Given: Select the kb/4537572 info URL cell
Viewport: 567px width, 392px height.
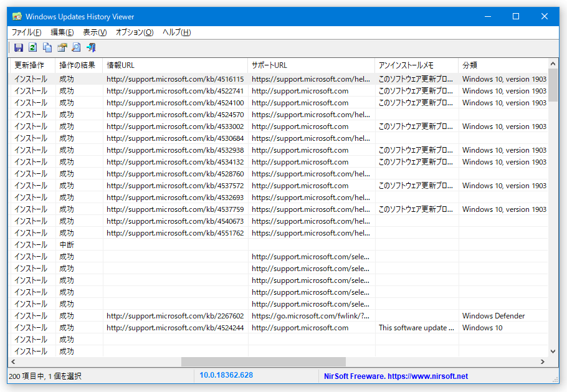Looking at the screenshot, I should [175, 186].
